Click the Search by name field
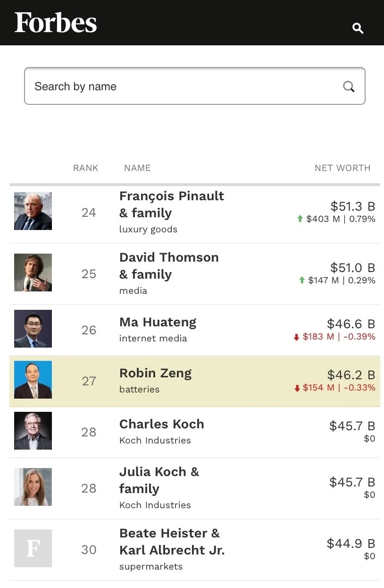This screenshot has width=384, height=588. click(x=195, y=86)
